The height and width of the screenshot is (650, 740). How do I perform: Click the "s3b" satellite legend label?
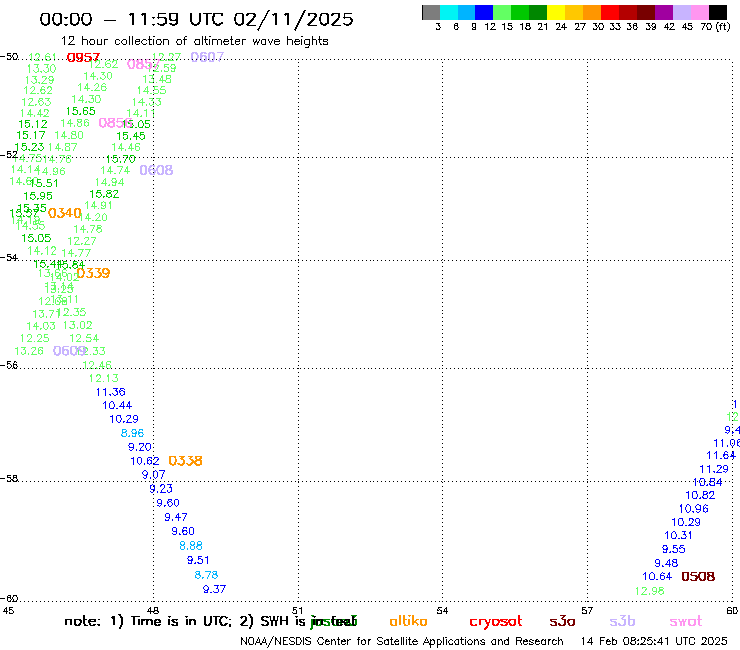[622, 621]
